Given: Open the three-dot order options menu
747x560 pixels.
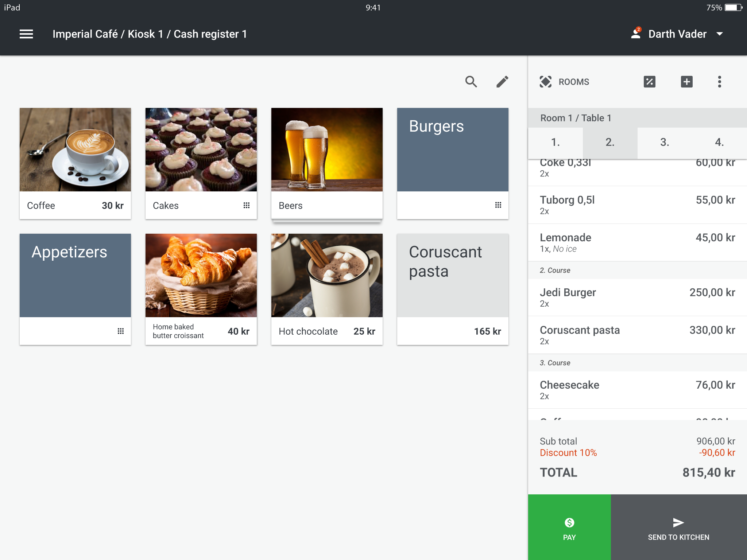Looking at the screenshot, I should (719, 82).
